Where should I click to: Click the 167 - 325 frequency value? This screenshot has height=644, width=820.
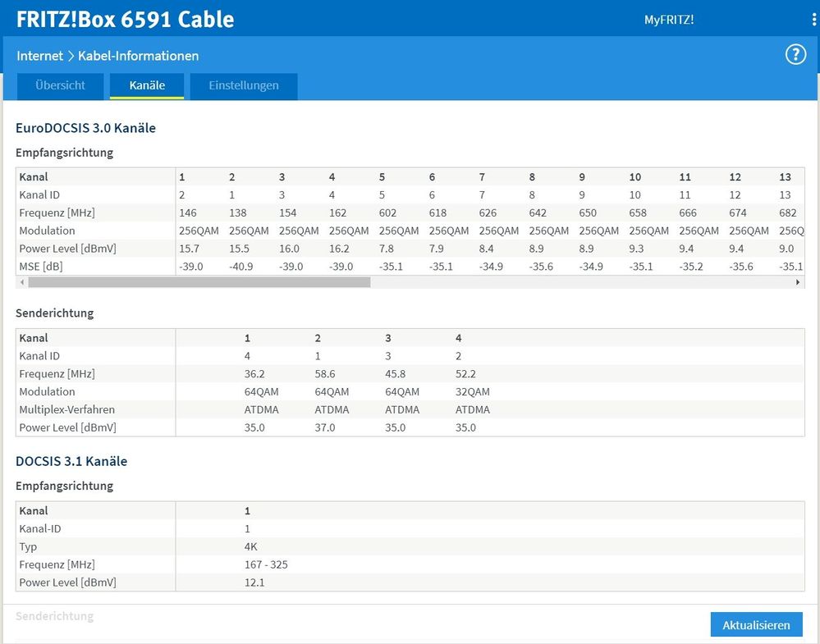[x=266, y=564]
